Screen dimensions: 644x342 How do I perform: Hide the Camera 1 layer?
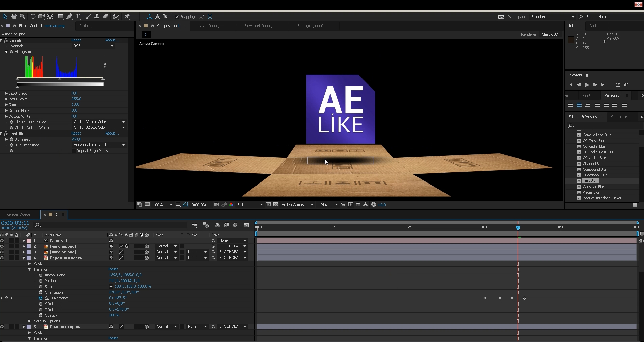(2, 241)
